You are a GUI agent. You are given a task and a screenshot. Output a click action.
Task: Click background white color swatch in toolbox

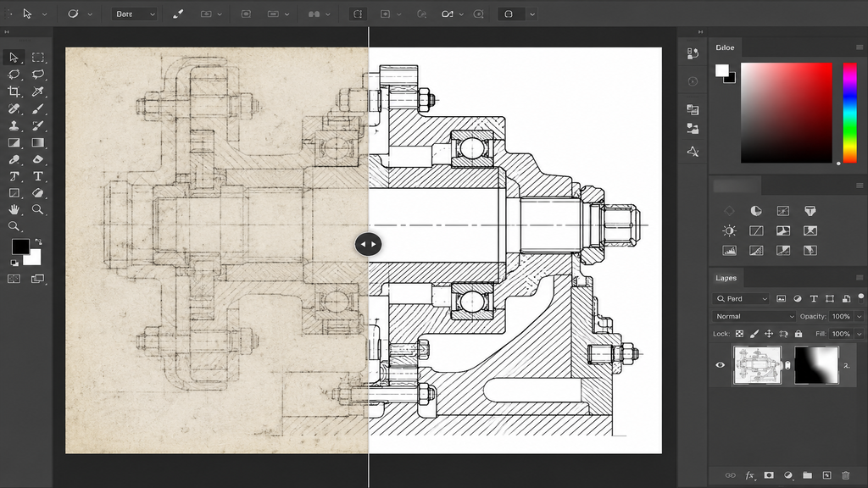[x=34, y=259]
